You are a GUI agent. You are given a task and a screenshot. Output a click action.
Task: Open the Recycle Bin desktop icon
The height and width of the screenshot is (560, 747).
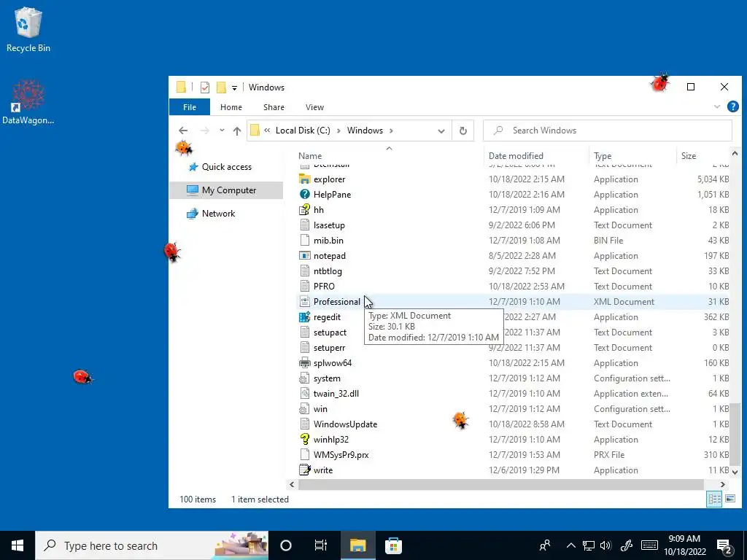click(28, 29)
